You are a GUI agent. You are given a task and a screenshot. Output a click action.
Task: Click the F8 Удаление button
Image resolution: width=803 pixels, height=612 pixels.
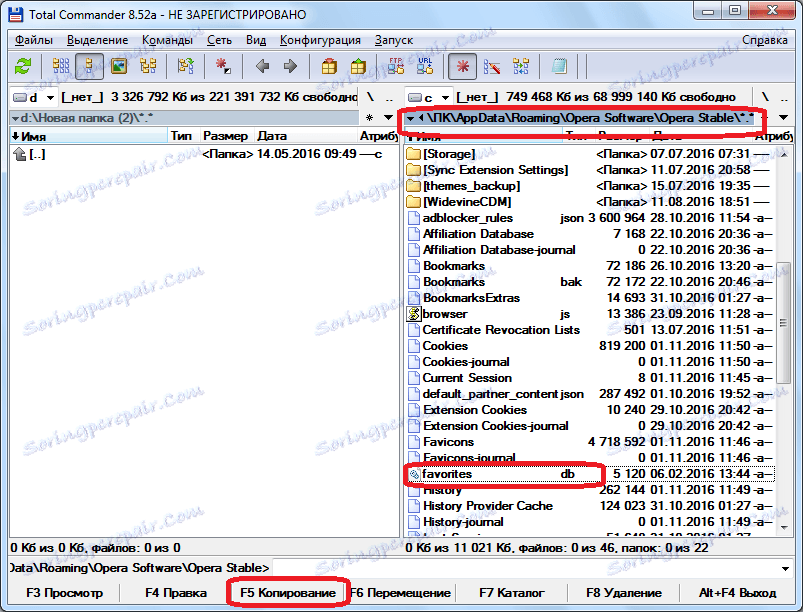click(x=624, y=593)
